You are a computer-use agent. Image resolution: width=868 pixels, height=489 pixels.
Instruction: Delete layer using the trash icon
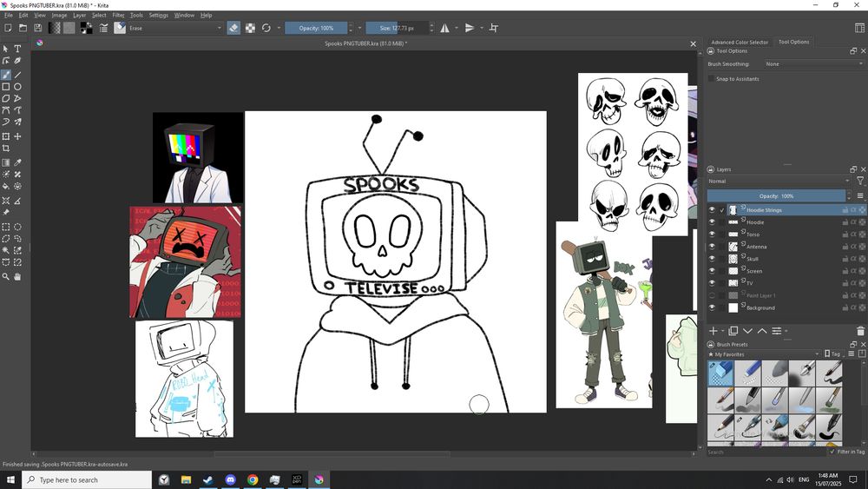point(860,331)
